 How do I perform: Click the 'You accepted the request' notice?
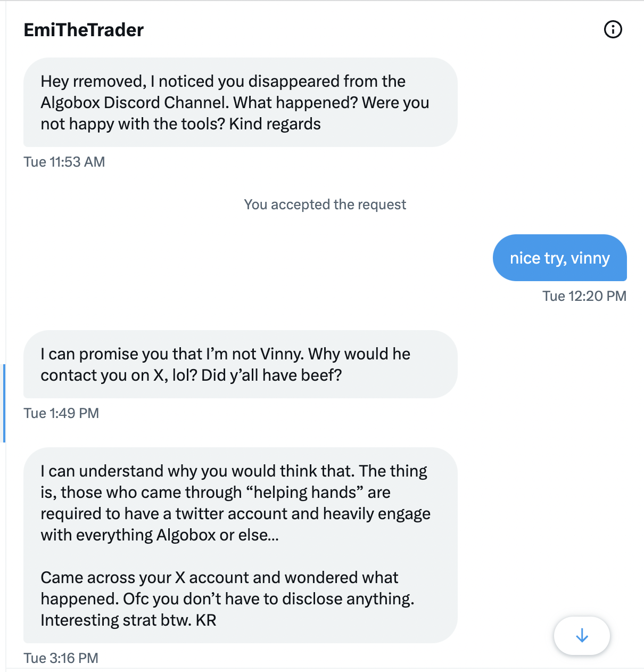click(x=325, y=204)
